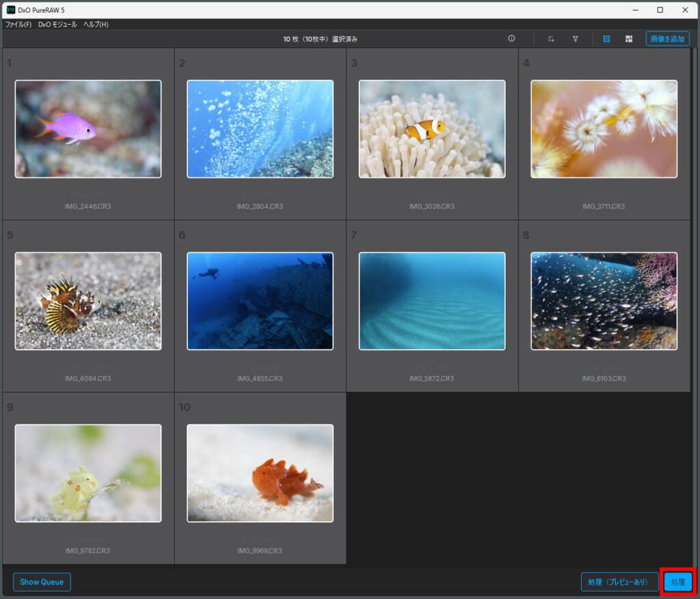Minimize the DxO PureRAW window

635,10
